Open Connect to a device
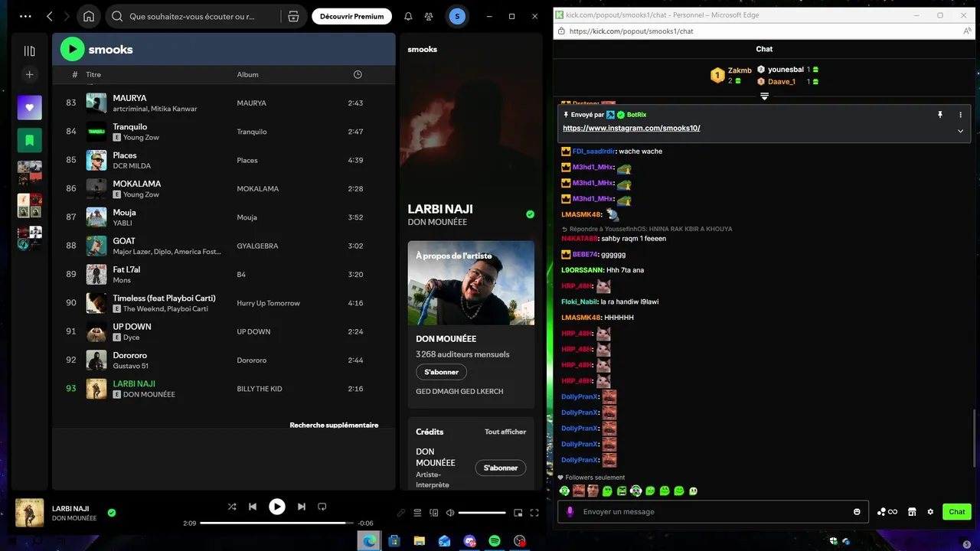This screenshot has height=551, width=980. click(x=434, y=513)
